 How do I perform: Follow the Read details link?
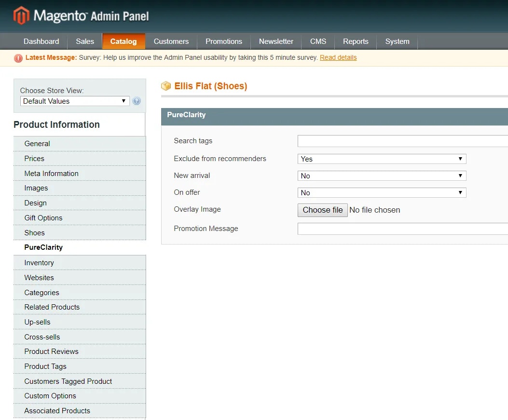(x=338, y=57)
